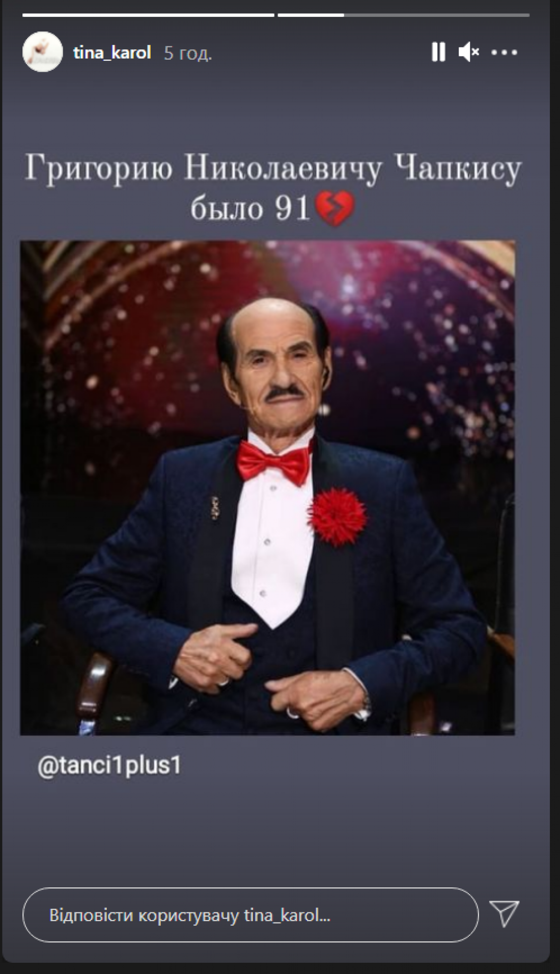Open tina_karol's profile avatar

click(42, 51)
